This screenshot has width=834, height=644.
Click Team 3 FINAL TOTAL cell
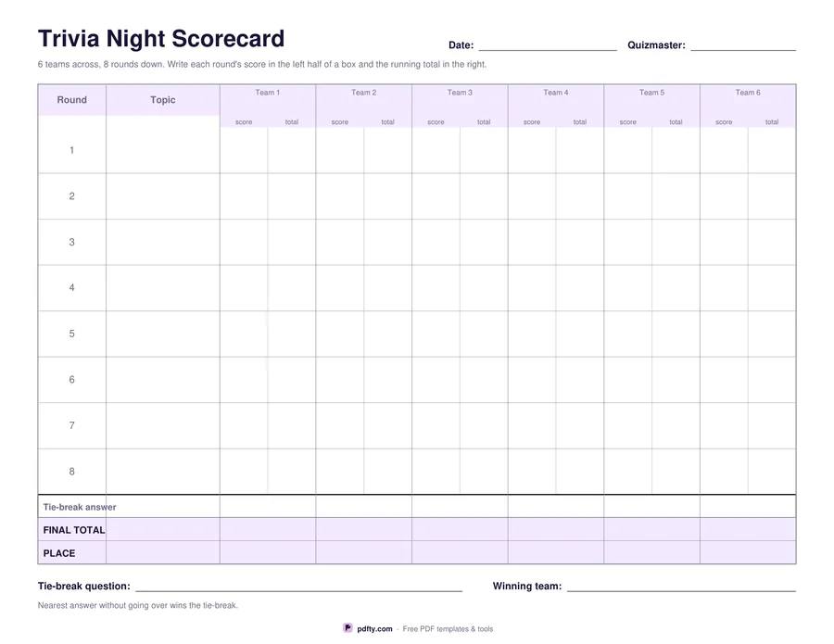[460, 529]
